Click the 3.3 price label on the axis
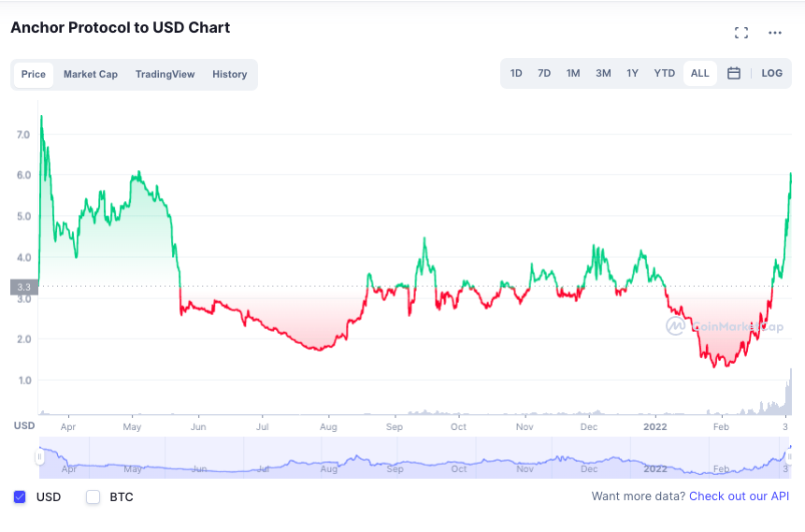805x532 pixels. (x=24, y=287)
